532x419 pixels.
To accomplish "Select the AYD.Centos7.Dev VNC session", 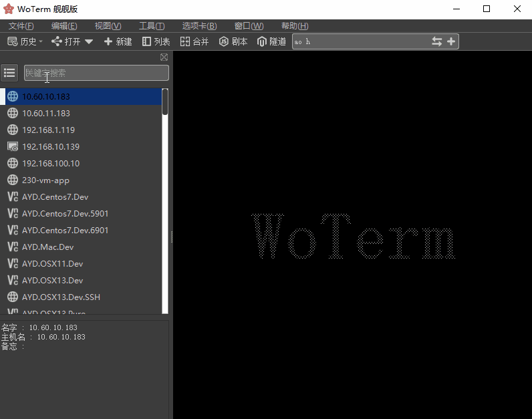I will coord(55,196).
